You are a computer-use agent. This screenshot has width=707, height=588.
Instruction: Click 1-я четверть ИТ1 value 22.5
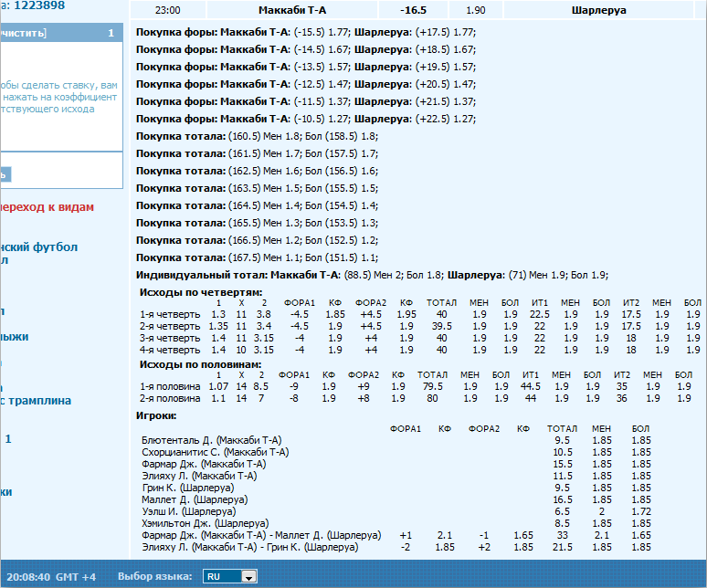pos(539,314)
